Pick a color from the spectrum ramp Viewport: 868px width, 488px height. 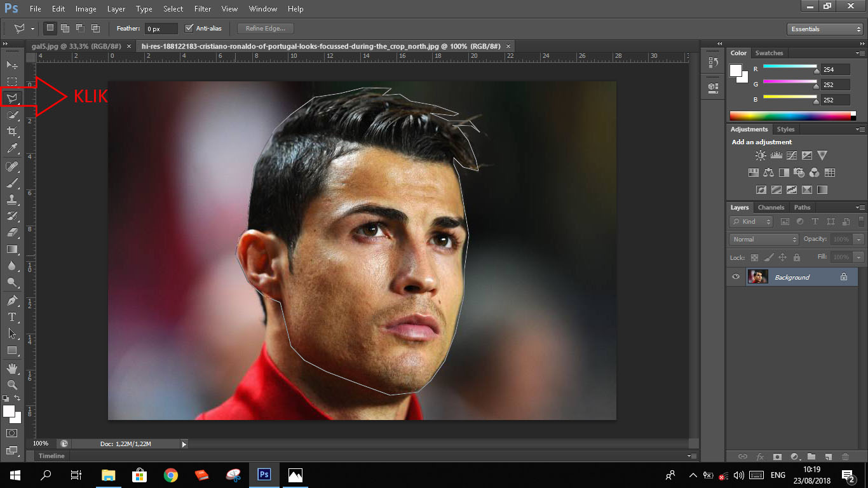790,116
